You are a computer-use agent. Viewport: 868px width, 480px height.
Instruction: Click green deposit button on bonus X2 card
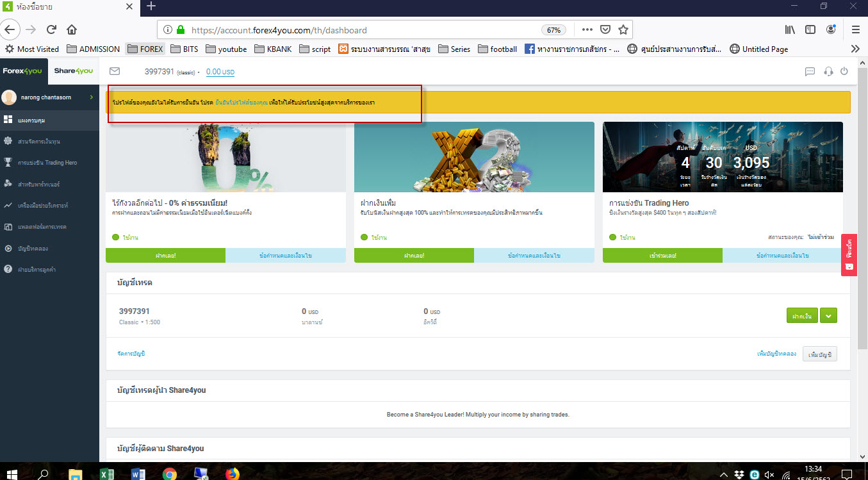(414, 255)
